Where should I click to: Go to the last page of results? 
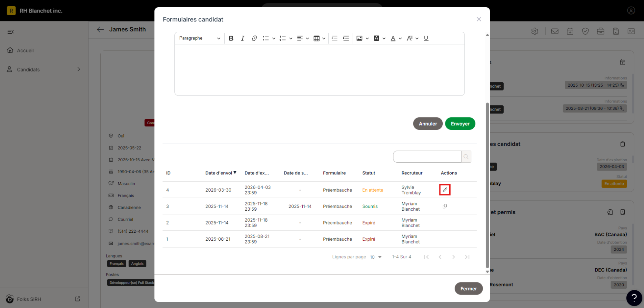coord(467,257)
